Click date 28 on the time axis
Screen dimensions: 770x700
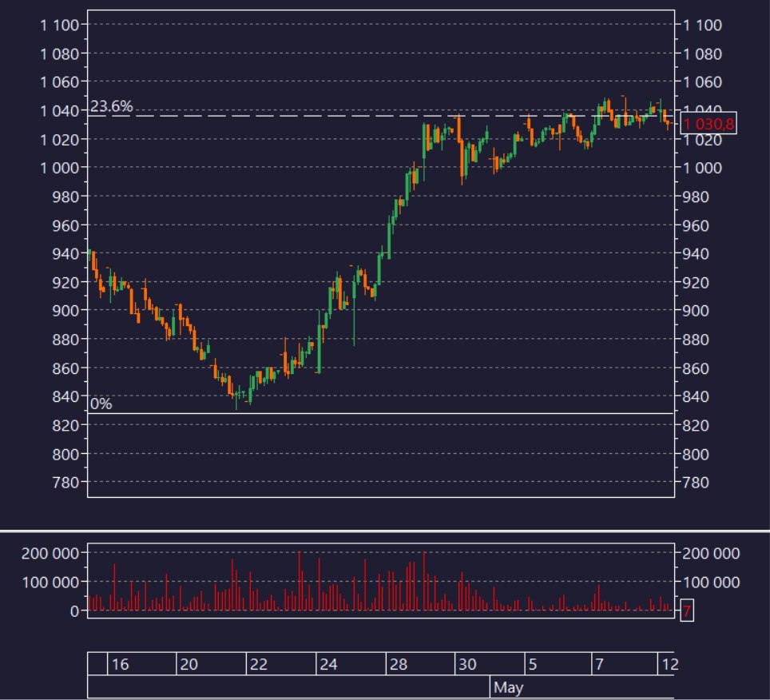399,665
